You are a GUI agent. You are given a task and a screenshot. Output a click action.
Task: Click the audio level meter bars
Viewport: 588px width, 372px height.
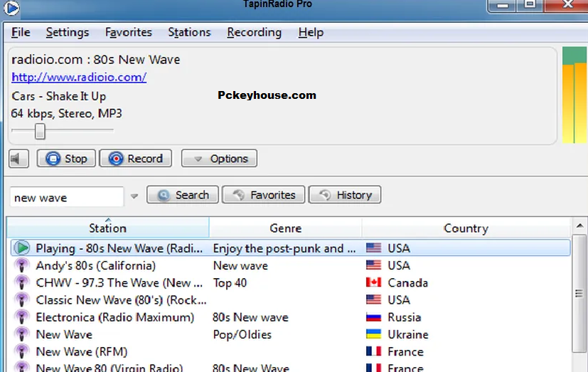pyautogui.click(x=575, y=95)
